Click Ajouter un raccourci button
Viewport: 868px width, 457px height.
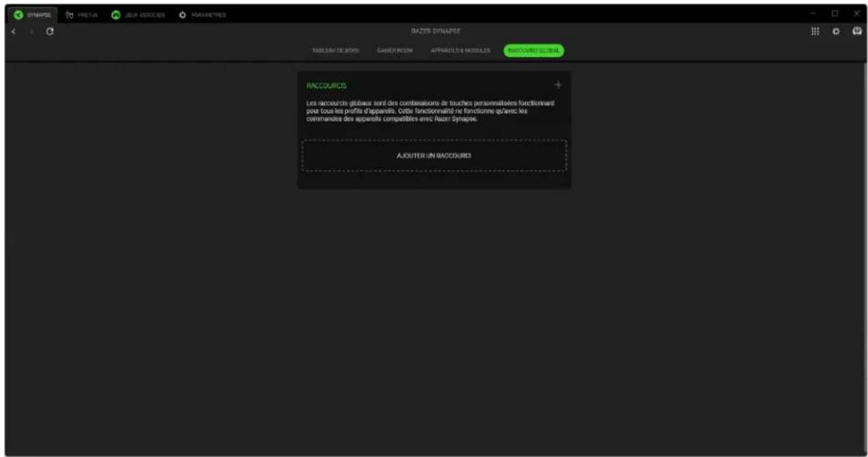[x=434, y=156]
